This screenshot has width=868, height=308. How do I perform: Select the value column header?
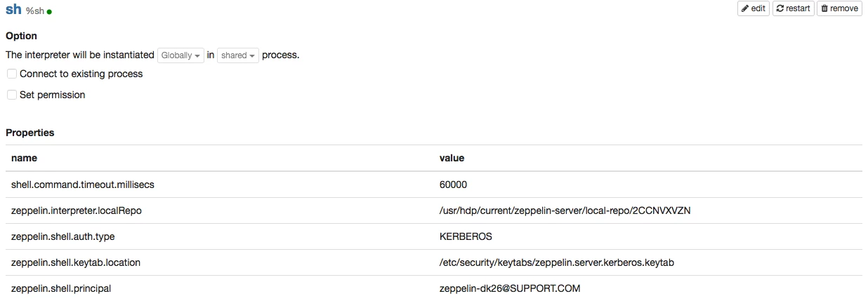[452, 158]
